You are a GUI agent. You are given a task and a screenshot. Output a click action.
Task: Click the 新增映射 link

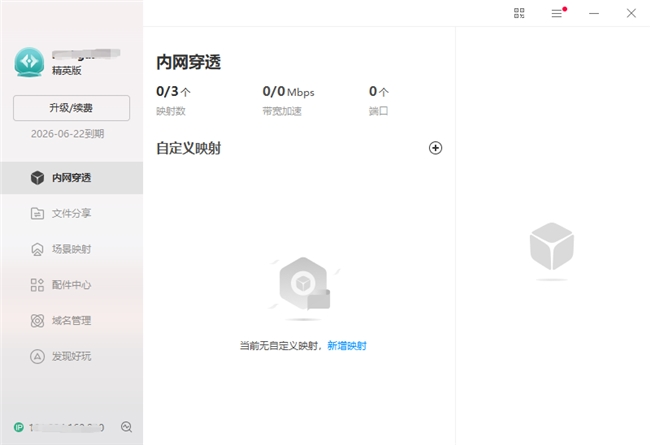tap(347, 346)
